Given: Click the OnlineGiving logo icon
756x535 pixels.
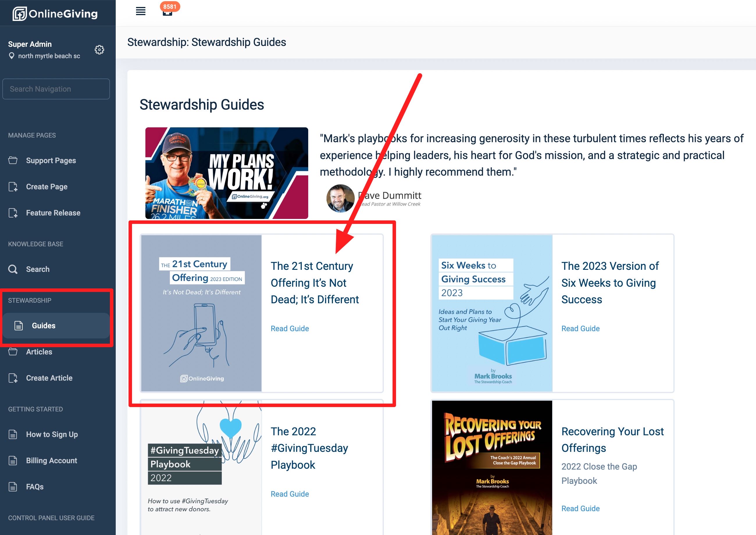Looking at the screenshot, I should pyautogui.click(x=19, y=14).
